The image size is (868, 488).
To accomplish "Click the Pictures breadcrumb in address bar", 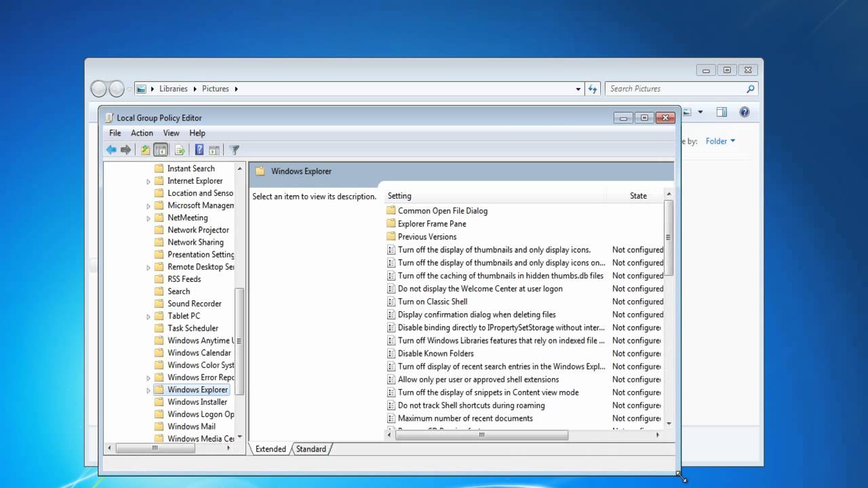I will pyautogui.click(x=216, y=89).
